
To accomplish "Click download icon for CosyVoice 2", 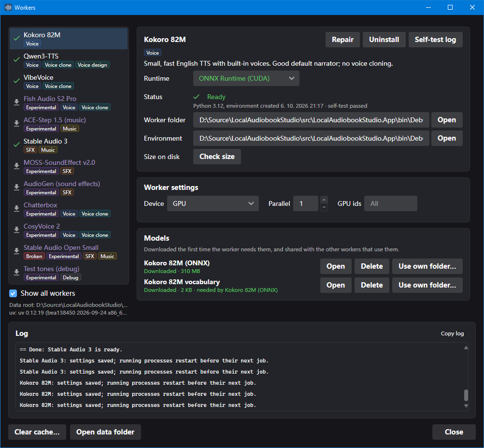I will click(x=17, y=230).
